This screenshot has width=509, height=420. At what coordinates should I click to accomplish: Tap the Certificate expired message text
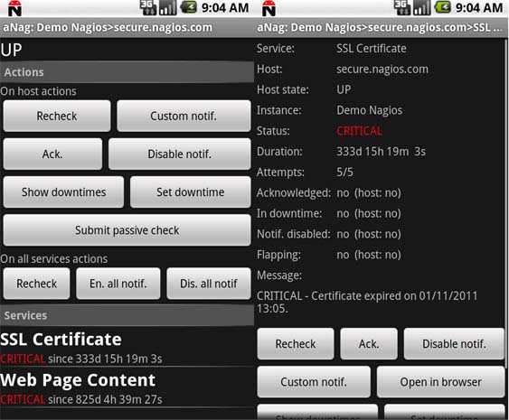(367, 302)
